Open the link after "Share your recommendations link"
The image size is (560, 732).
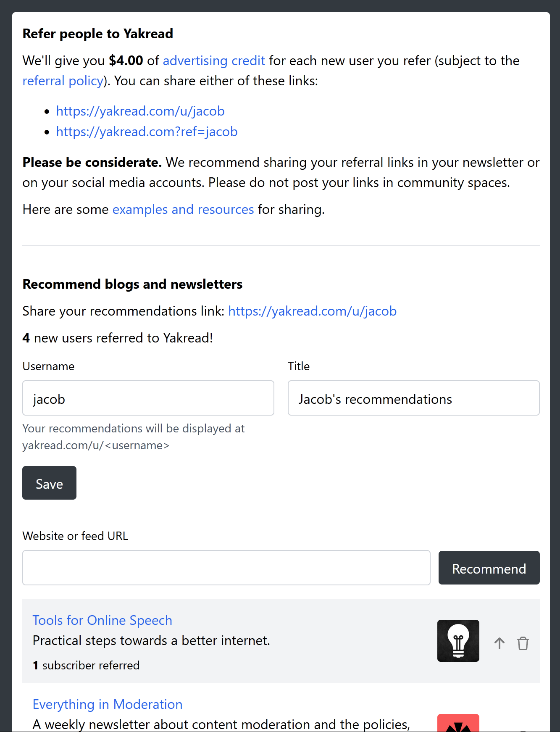coord(312,311)
